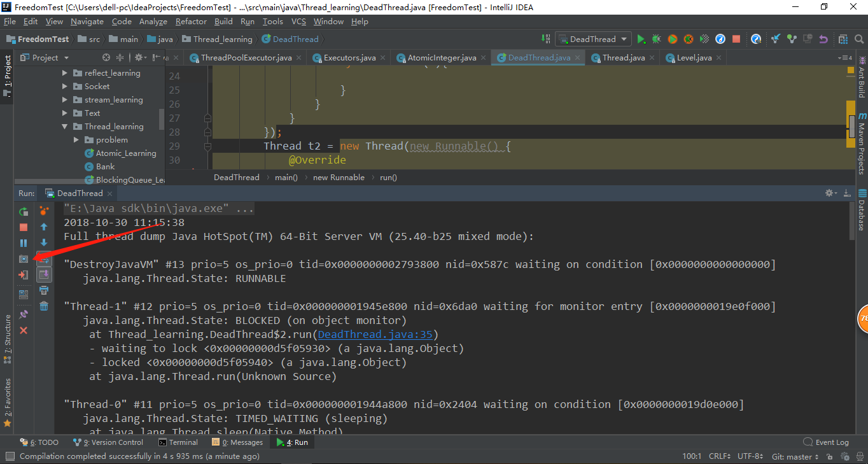The width and height of the screenshot is (868, 464).
Task: Print console output with printer icon
Action: coord(44,290)
